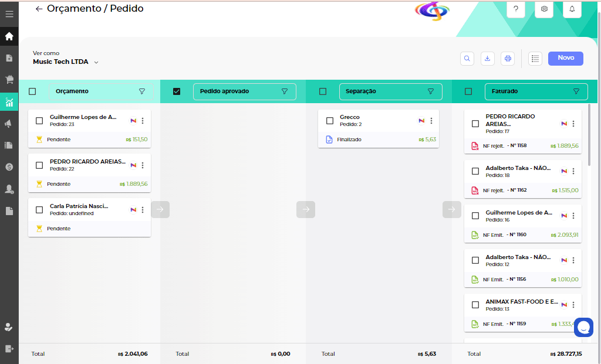Open the hamburger menu in the sidebar
601x364 pixels.
pyautogui.click(x=9, y=13)
